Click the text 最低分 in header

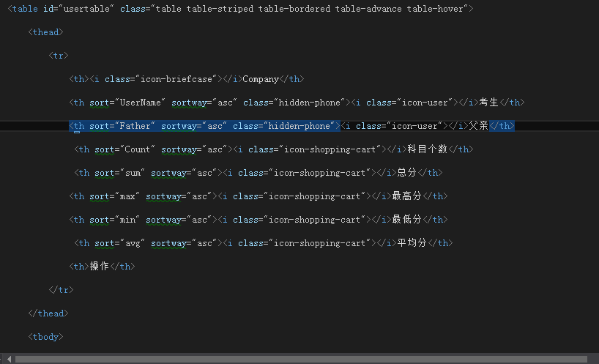406,220
